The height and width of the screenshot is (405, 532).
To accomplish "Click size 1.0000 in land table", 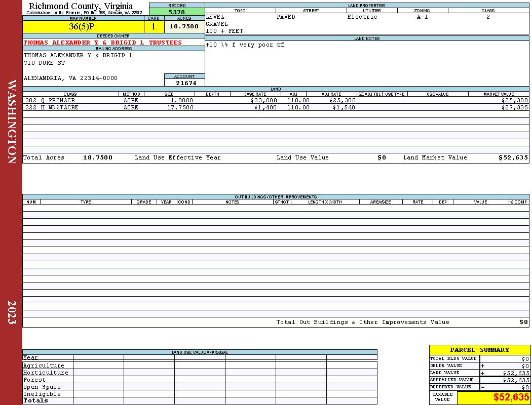I will 181,100.
